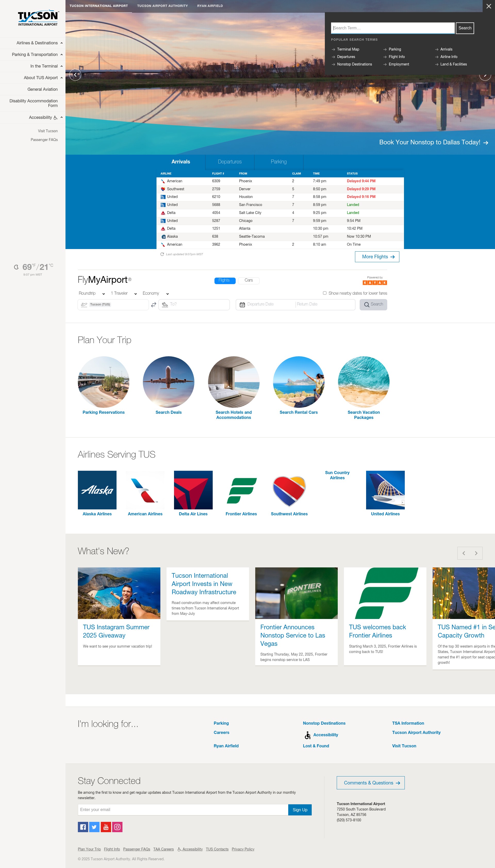Click the search overlay Search button
The image size is (495, 868).
[x=465, y=28]
